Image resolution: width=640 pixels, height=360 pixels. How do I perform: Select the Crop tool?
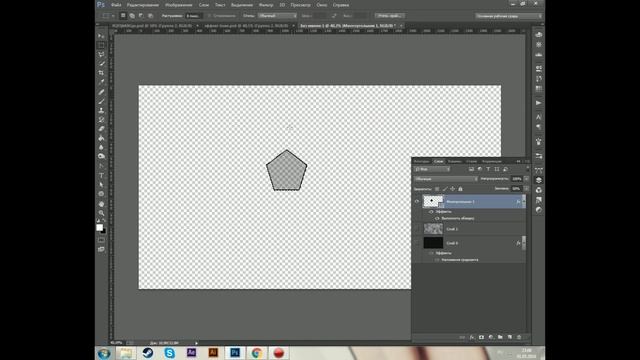101,73
